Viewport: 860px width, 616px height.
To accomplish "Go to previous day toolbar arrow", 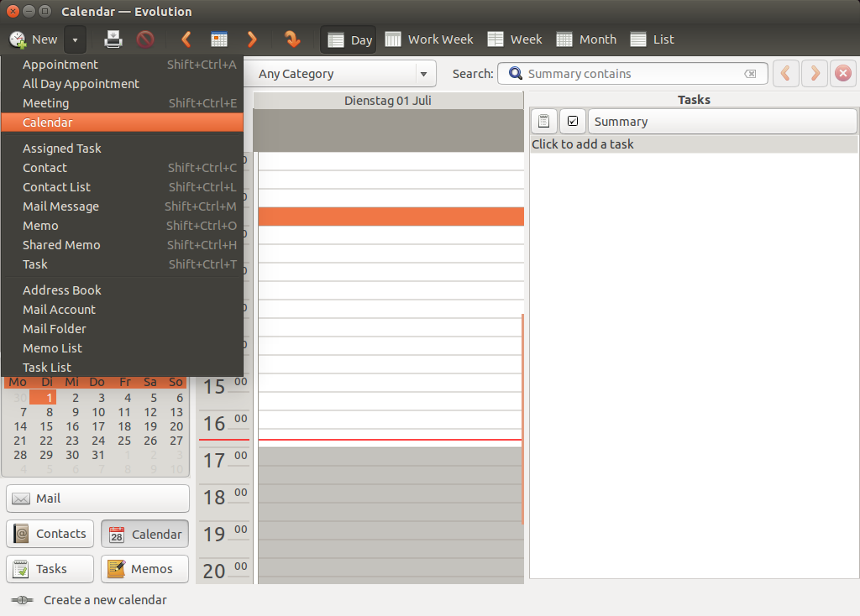I will pos(186,39).
